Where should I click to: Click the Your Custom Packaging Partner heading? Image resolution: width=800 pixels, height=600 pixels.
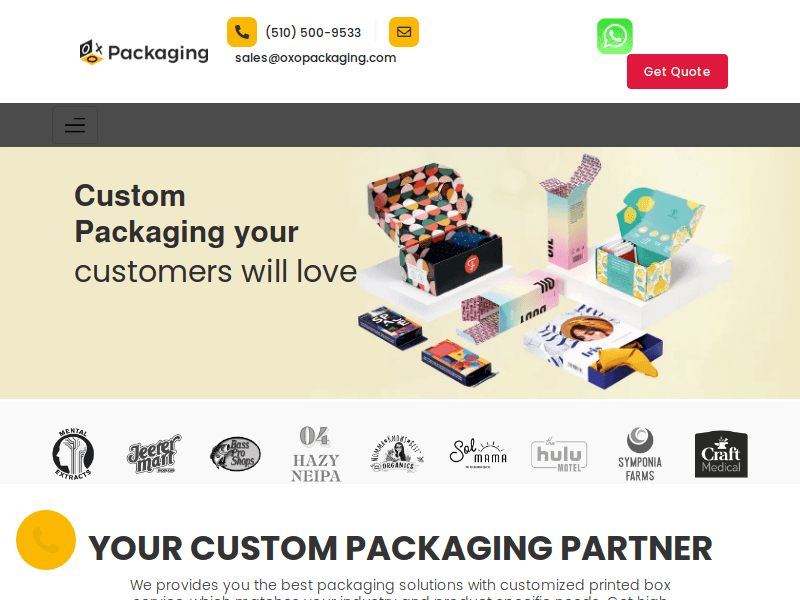(400, 548)
